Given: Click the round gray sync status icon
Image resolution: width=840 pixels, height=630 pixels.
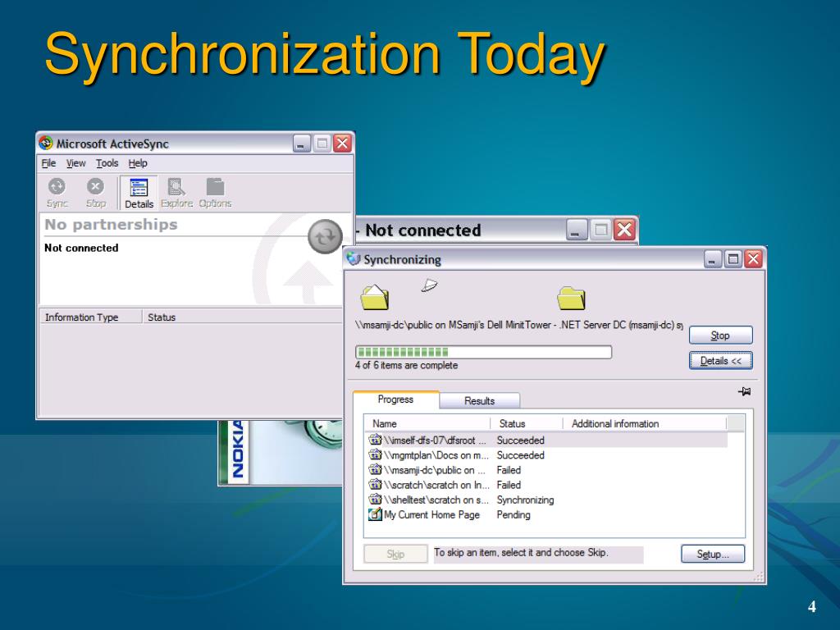Looking at the screenshot, I should tap(325, 236).
